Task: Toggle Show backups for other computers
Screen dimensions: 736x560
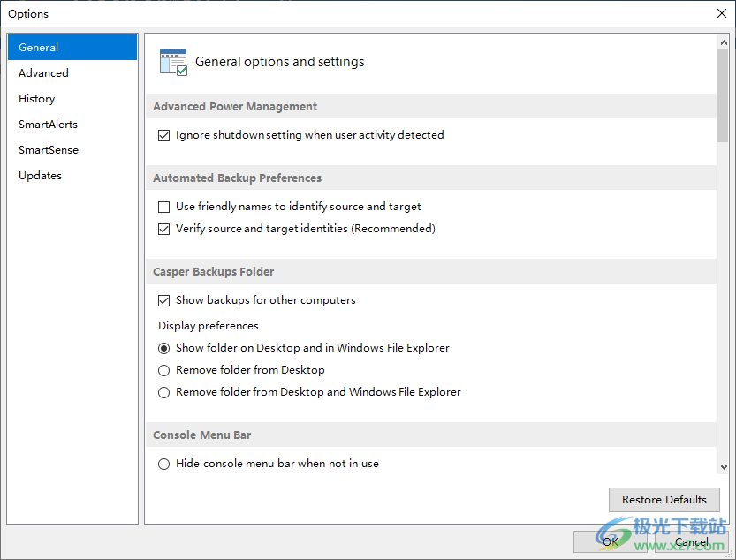Action: pyautogui.click(x=163, y=301)
